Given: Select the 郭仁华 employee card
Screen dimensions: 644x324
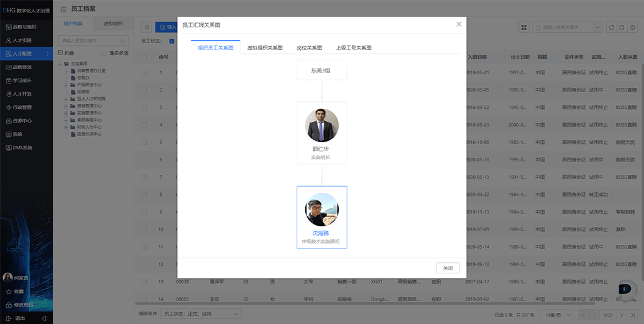Looking at the screenshot, I should coord(321,133).
